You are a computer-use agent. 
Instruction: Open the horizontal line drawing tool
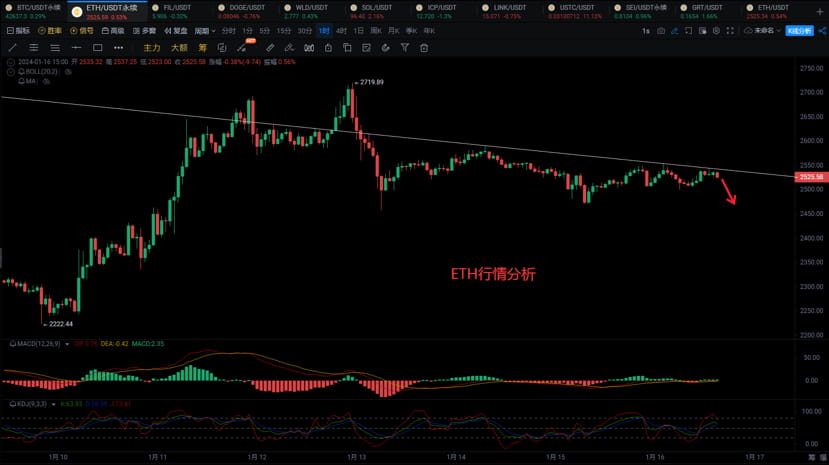pos(76,48)
